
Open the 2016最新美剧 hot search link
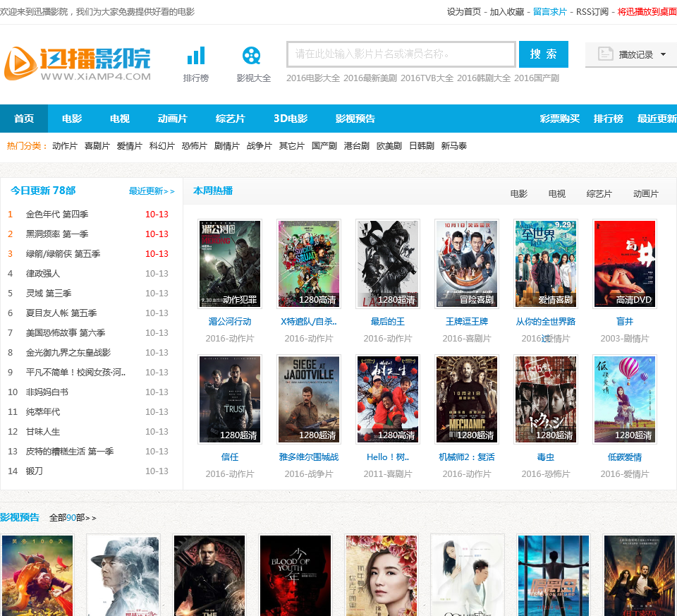[x=370, y=78]
